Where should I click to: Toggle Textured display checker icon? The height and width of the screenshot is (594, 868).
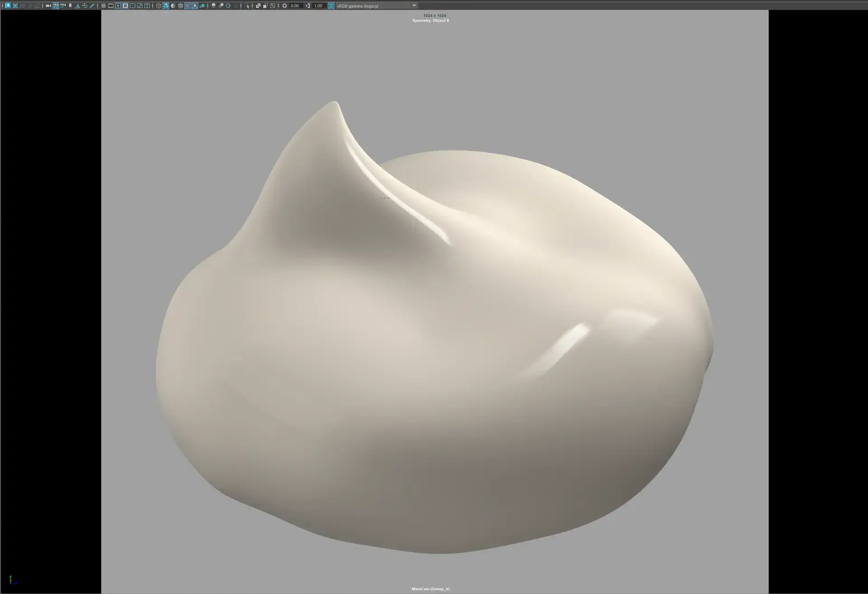coord(188,6)
